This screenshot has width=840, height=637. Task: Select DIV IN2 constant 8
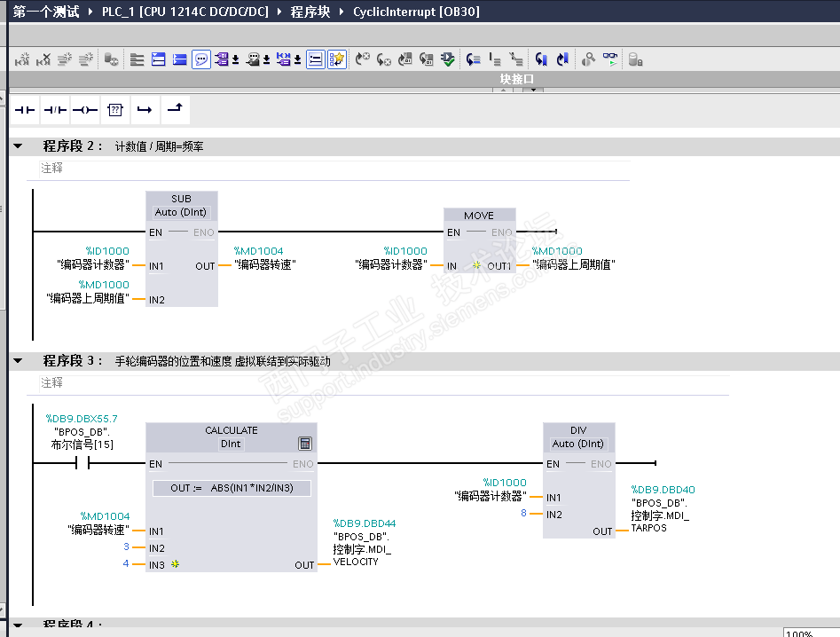point(523,513)
